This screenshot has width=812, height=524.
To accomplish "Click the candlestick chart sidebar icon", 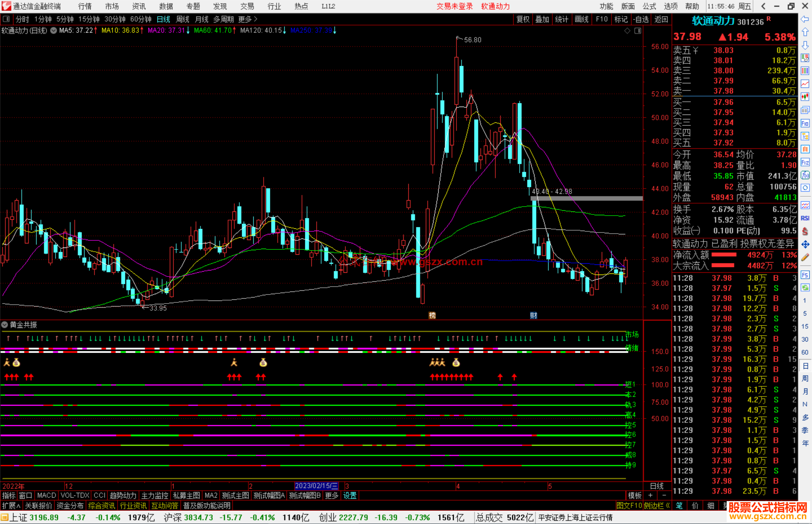I will click(x=805, y=97).
